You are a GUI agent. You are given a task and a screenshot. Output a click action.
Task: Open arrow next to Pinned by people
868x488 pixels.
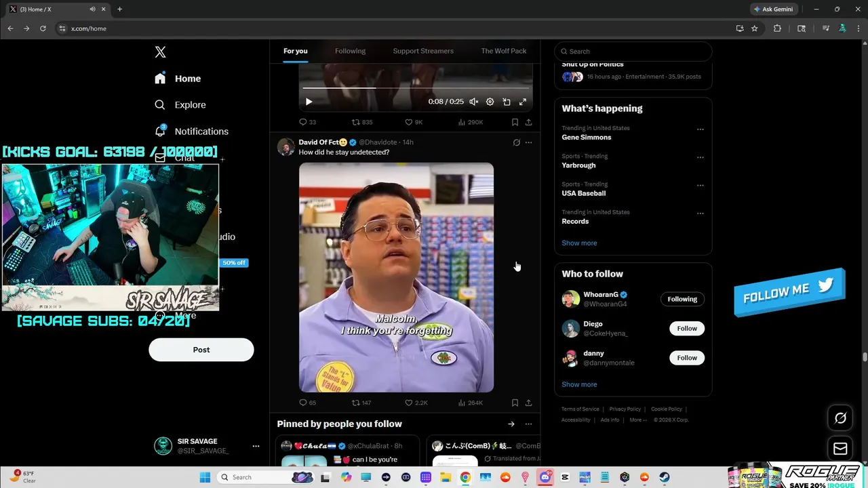tap(511, 424)
